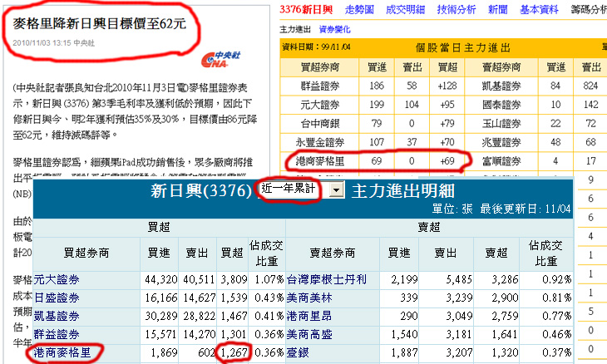The width and height of the screenshot is (607, 364).
Task: Select the 近一年累計 combo box field
Action: (301, 189)
